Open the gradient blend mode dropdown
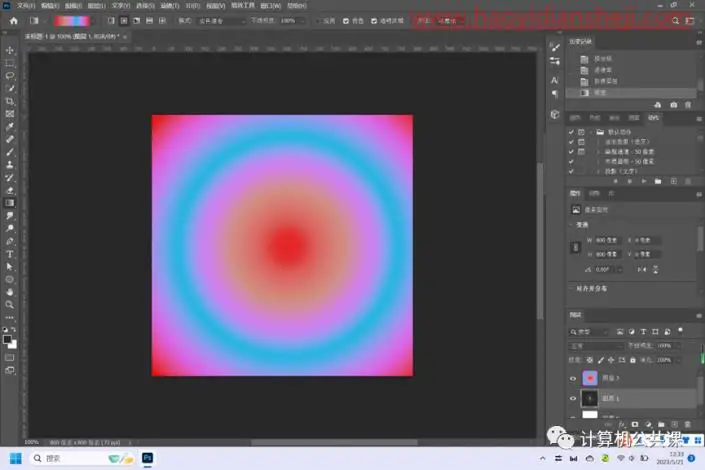The width and height of the screenshot is (705, 470). point(223,21)
